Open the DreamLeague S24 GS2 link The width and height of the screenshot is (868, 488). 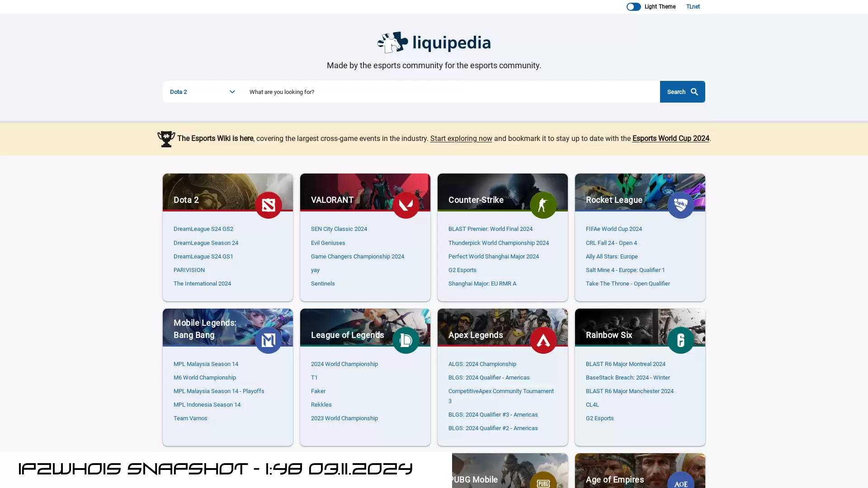pos(203,229)
